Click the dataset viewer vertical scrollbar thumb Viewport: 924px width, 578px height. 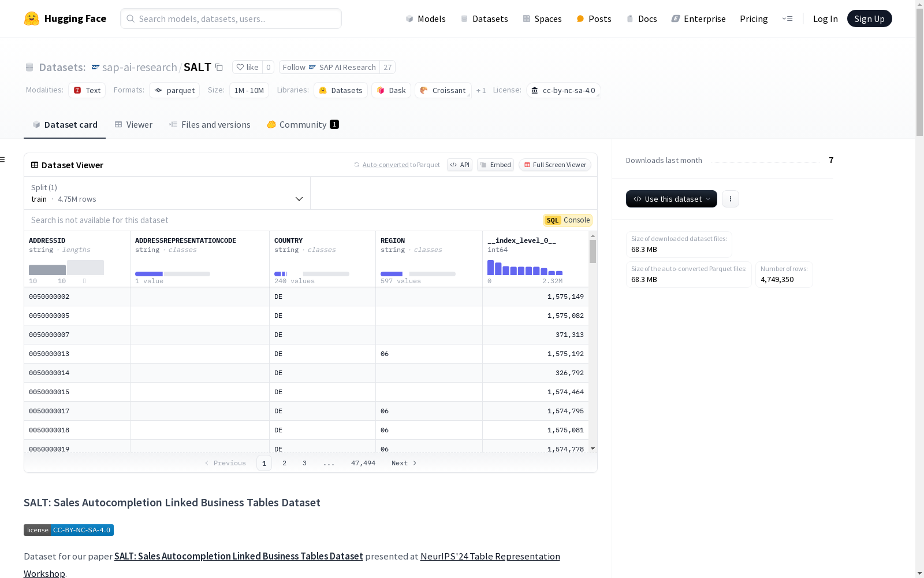pos(593,251)
